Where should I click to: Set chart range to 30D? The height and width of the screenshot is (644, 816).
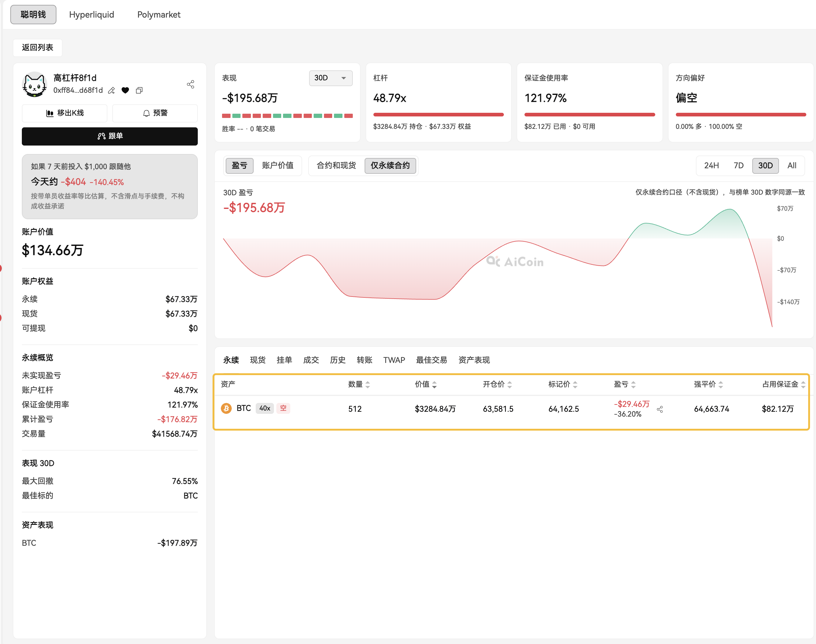tap(765, 166)
